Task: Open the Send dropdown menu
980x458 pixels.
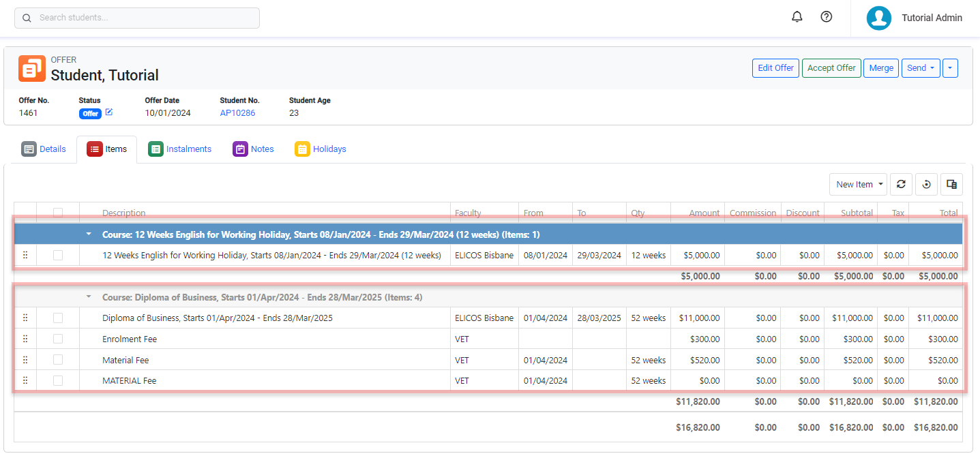Action: pos(921,68)
